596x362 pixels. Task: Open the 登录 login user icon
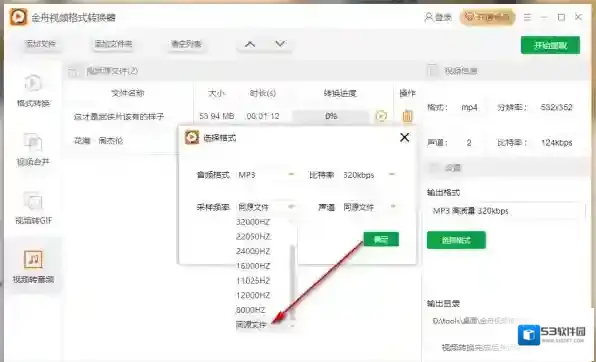pos(428,17)
